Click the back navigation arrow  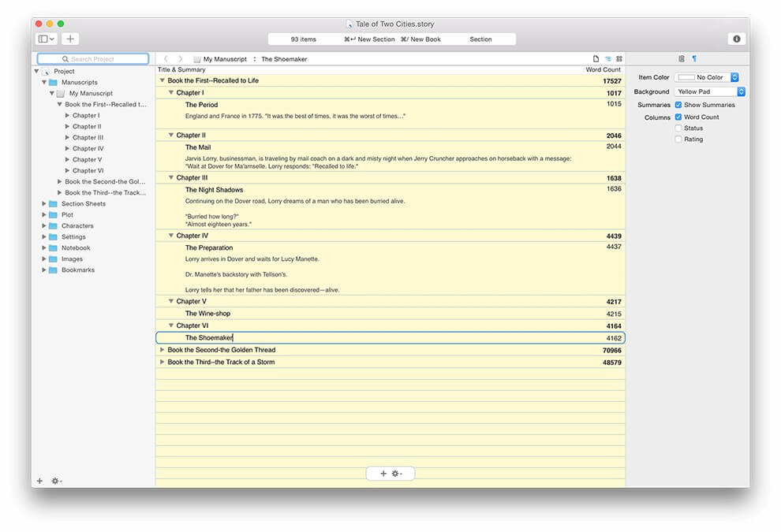pyautogui.click(x=166, y=59)
